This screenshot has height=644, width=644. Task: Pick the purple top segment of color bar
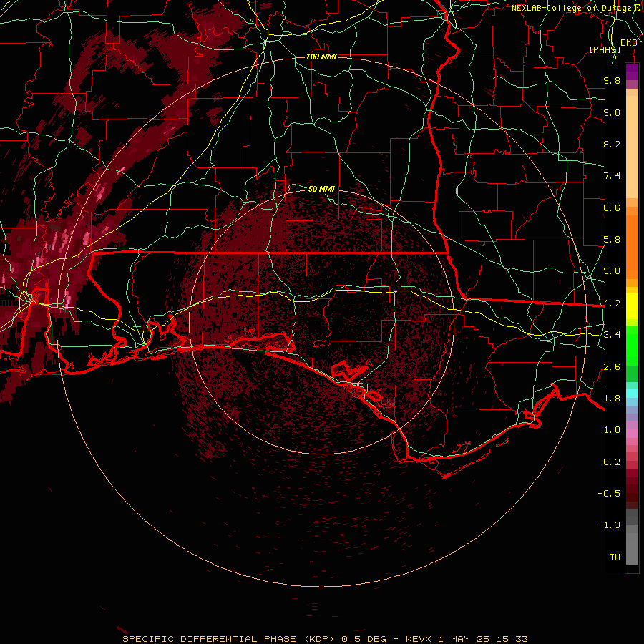click(x=632, y=72)
